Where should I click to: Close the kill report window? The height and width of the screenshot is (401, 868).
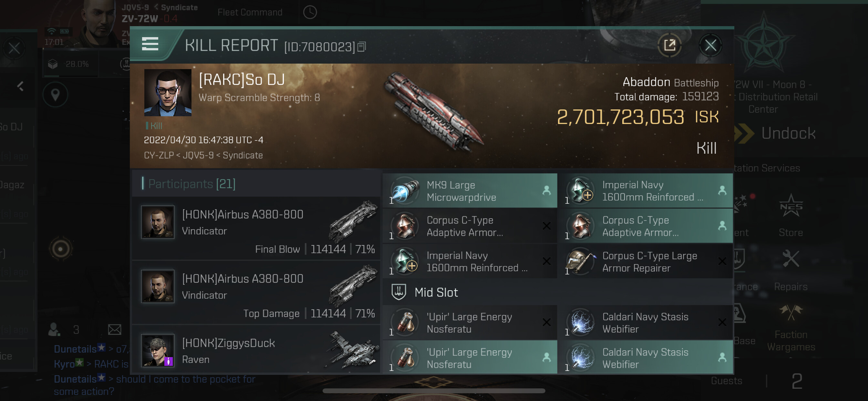[710, 45]
